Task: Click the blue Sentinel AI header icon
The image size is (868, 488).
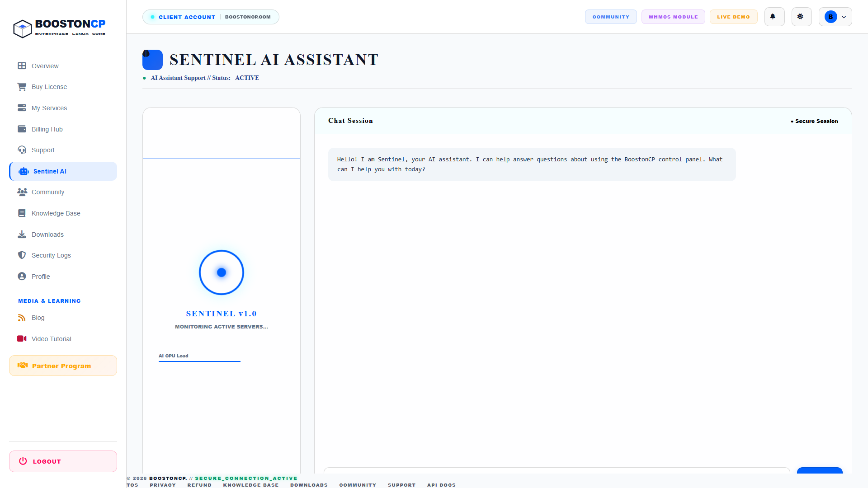Action: [152, 60]
